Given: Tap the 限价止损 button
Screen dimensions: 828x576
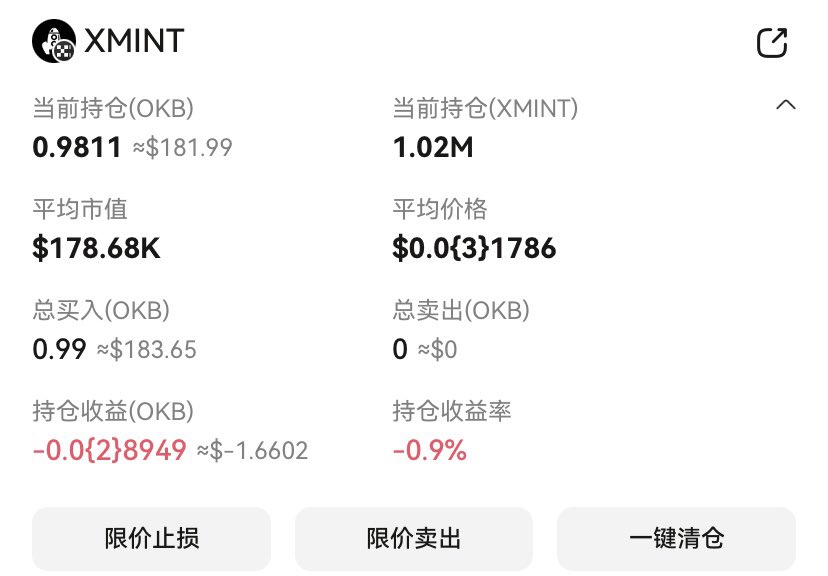Looking at the screenshot, I should coord(152,539).
